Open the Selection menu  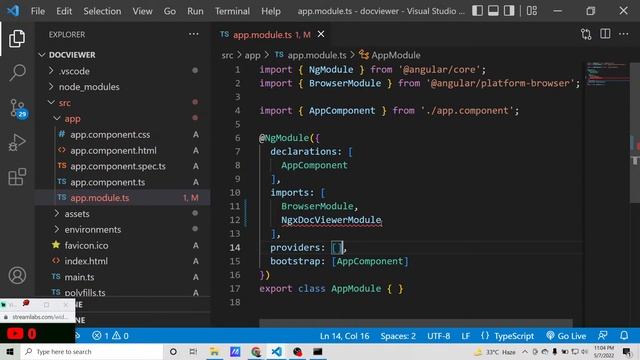coord(102,11)
